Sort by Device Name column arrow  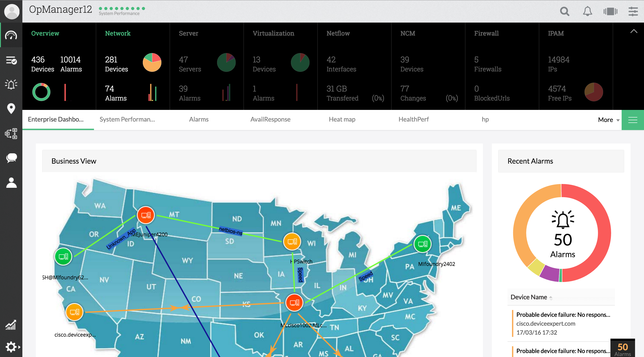pos(551,297)
